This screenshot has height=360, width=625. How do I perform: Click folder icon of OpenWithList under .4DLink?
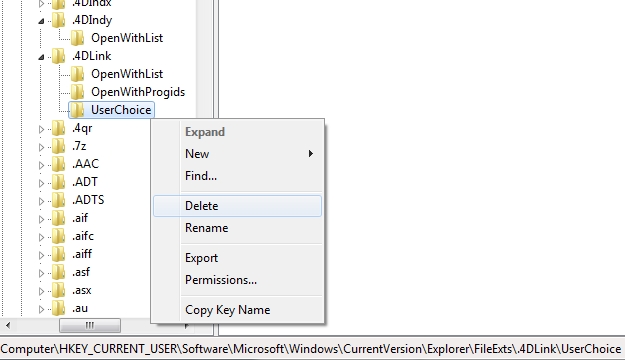pyautogui.click(x=77, y=74)
